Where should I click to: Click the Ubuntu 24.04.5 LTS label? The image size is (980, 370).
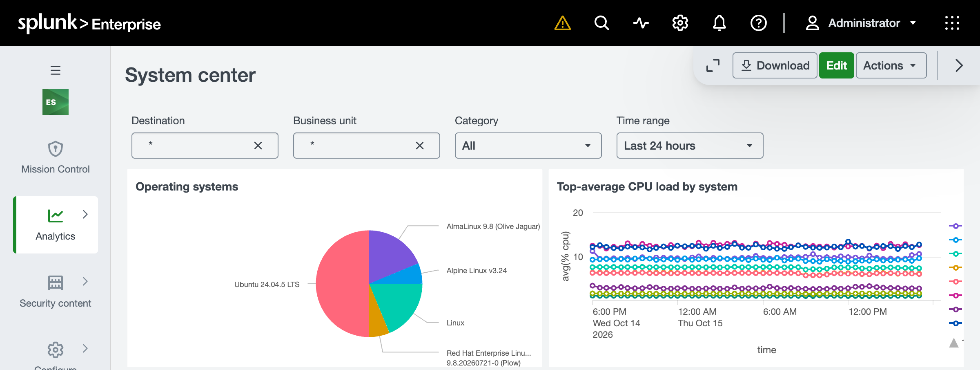pyautogui.click(x=267, y=285)
